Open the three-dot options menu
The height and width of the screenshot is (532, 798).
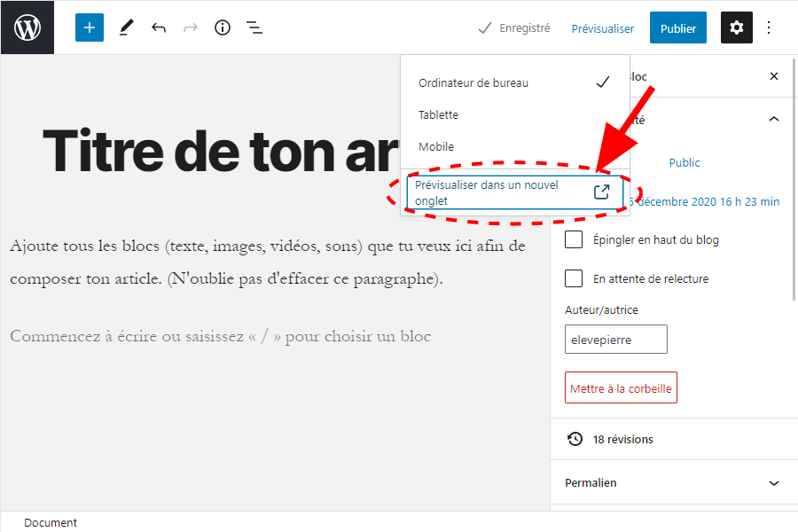[x=769, y=27]
